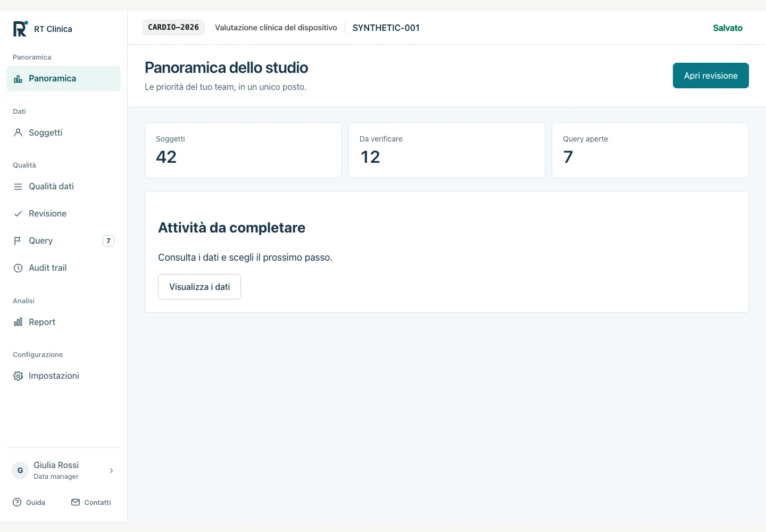Viewport: 766px width, 532px height.
Task: Click the Giulia Rossi avatar
Action: [x=20, y=470]
